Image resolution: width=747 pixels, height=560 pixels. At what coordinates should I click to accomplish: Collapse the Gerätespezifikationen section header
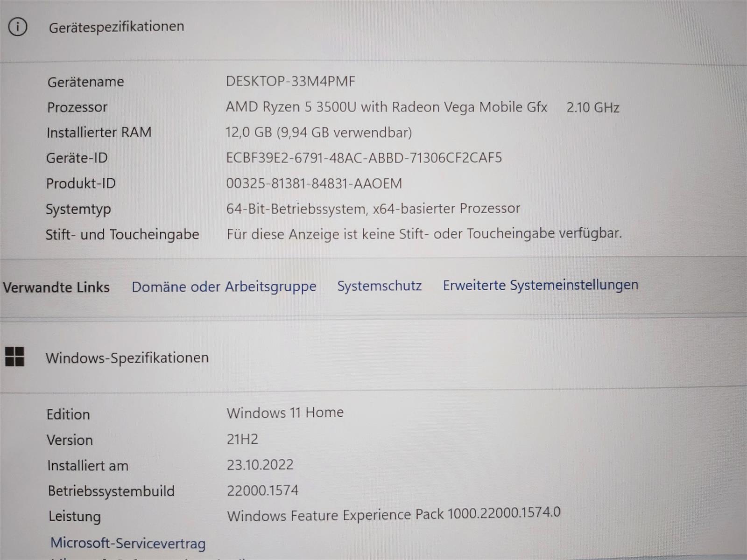117,27
